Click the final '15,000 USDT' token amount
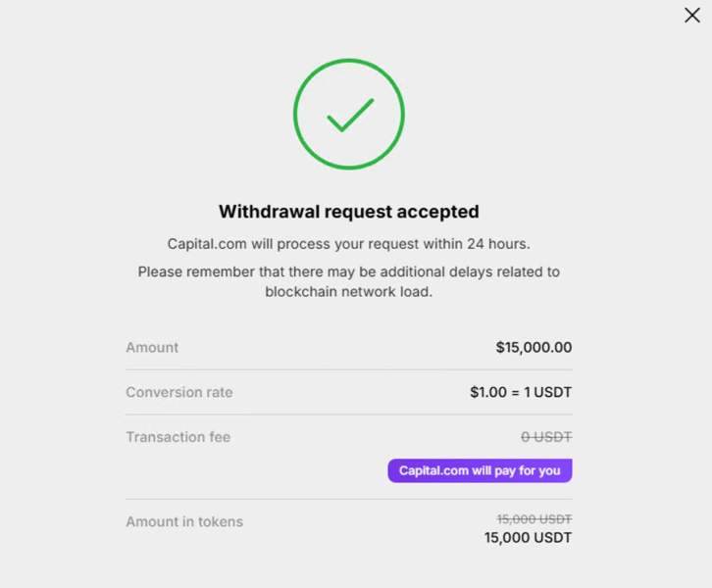The image size is (712, 588). pos(528,538)
